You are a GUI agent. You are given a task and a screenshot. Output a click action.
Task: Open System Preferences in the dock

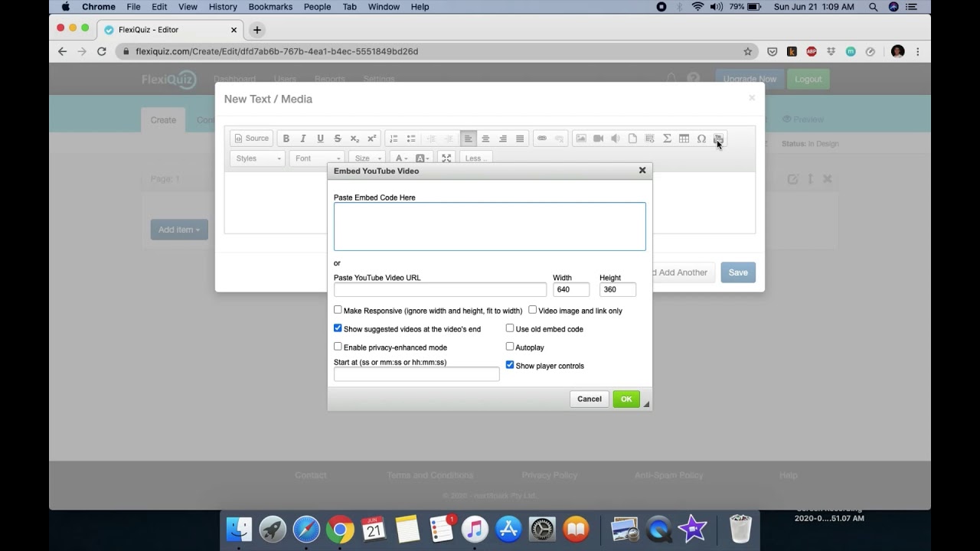pyautogui.click(x=542, y=529)
